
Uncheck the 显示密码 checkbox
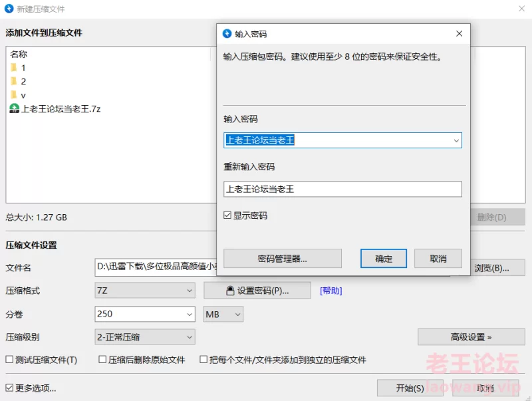click(227, 215)
